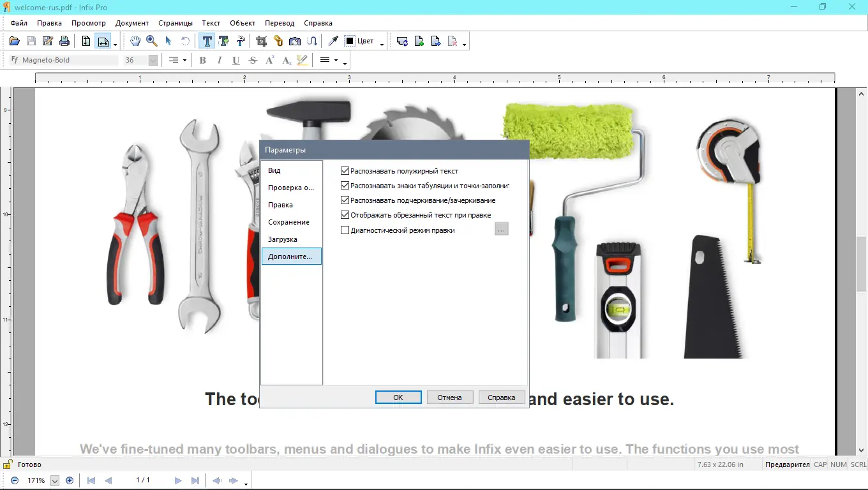
Task: Click the underline U icon
Action: tap(236, 61)
